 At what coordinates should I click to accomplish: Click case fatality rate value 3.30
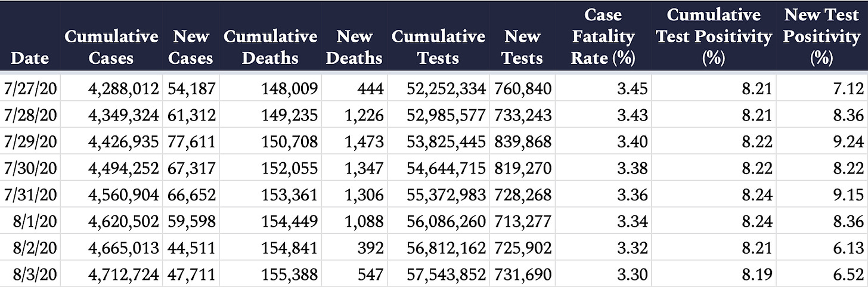click(x=634, y=274)
